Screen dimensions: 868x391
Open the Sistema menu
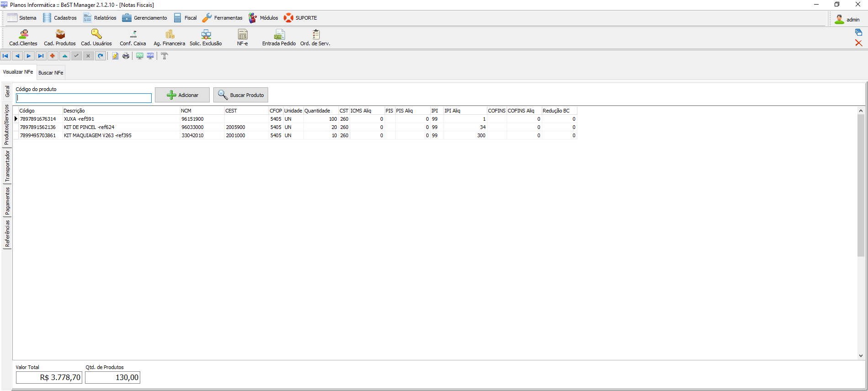(22, 18)
